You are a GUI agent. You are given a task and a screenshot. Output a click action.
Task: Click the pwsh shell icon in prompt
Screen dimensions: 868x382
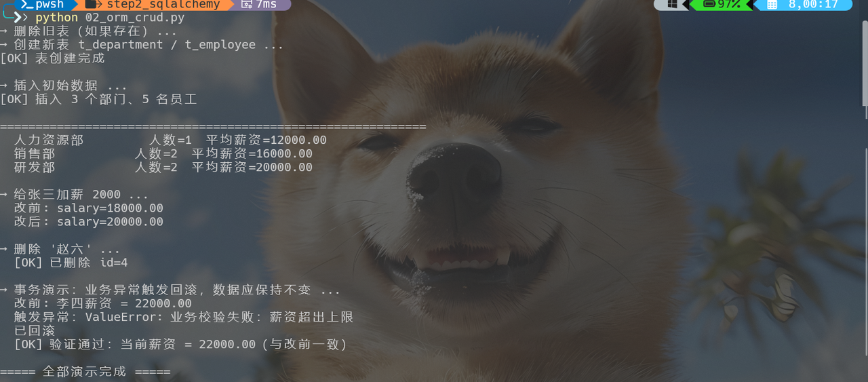[x=28, y=4]
